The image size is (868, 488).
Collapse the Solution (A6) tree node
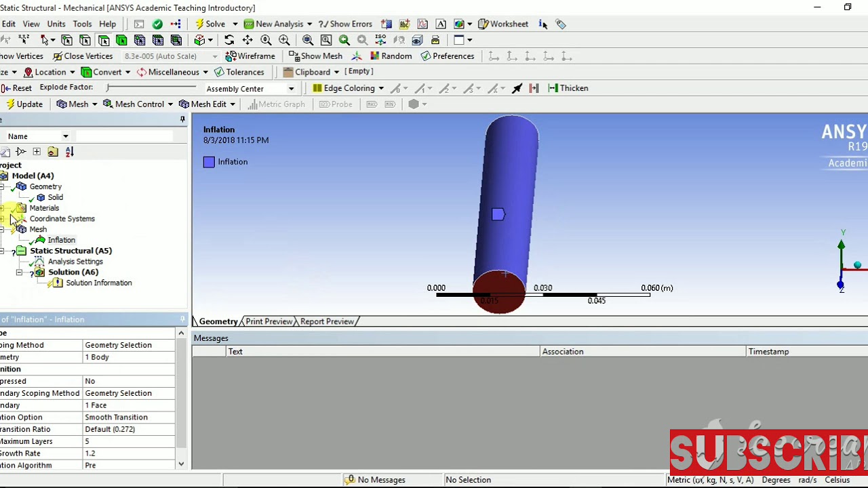(20, 272)
